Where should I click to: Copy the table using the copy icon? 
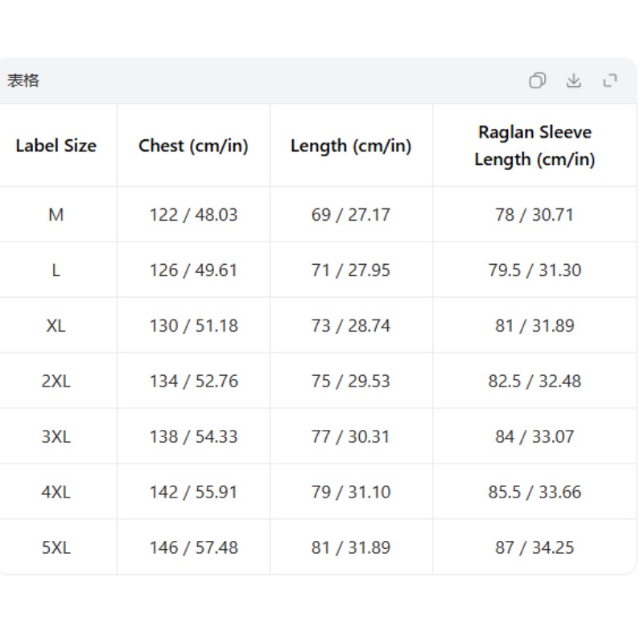point(537,80)
